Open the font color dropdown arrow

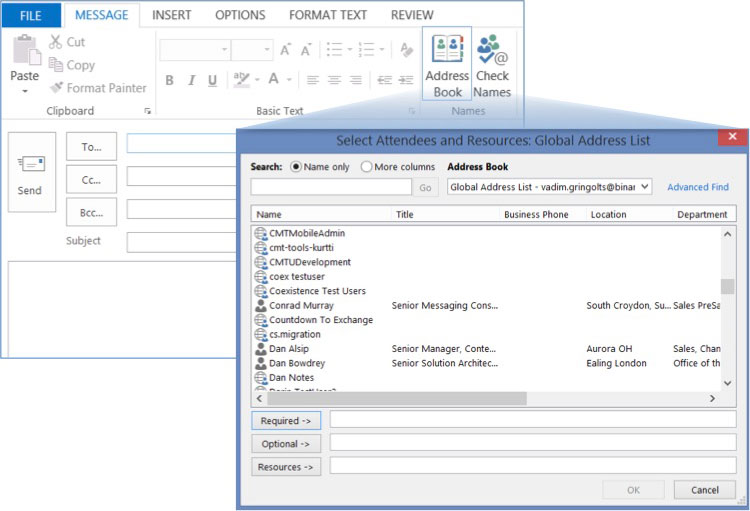coord(289,79)
